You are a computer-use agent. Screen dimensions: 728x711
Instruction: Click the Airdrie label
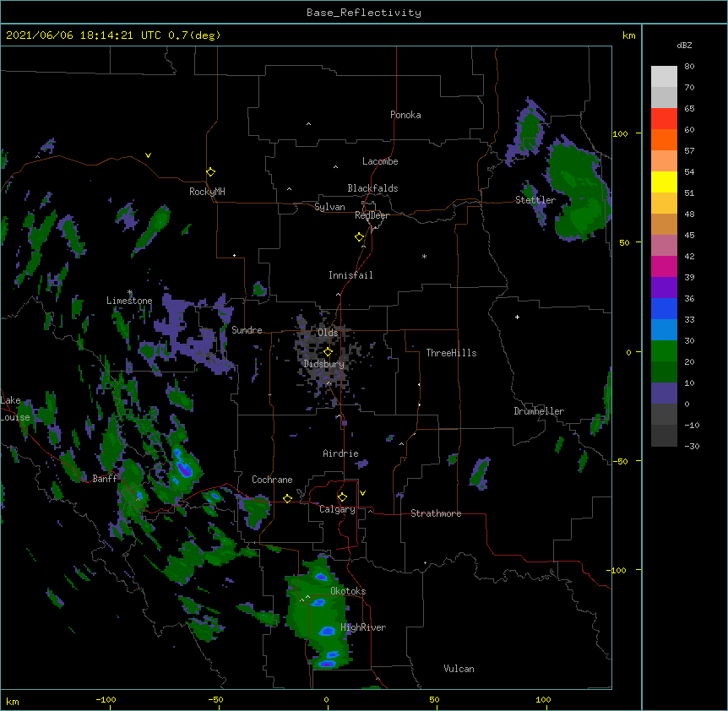(340, 453)
